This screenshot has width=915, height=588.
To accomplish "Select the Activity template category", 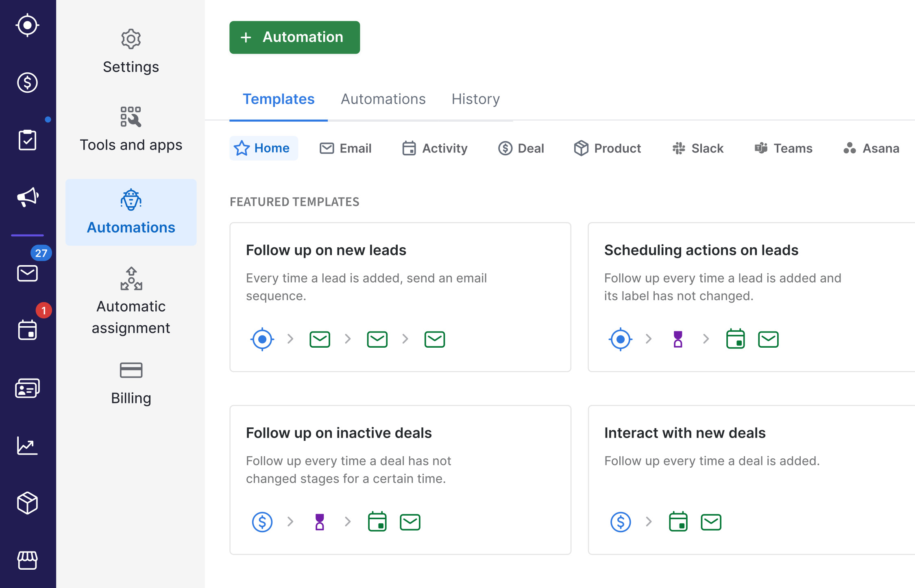I will [x=435, y=148].
